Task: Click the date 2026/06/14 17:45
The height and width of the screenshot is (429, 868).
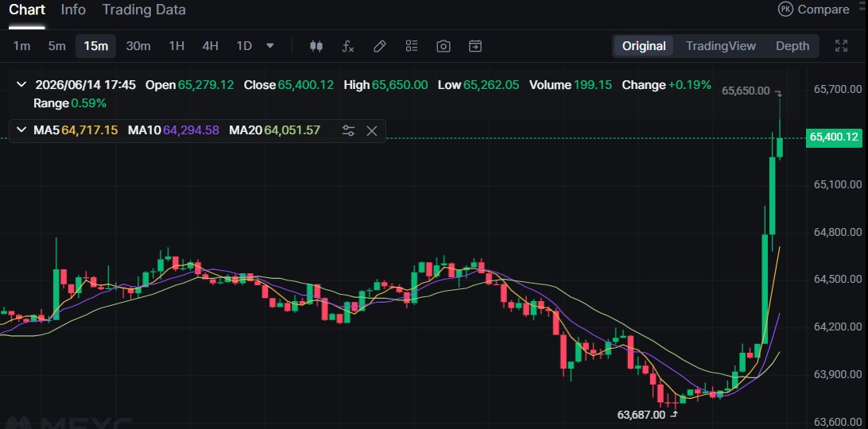Action: [x=85, y=85]
